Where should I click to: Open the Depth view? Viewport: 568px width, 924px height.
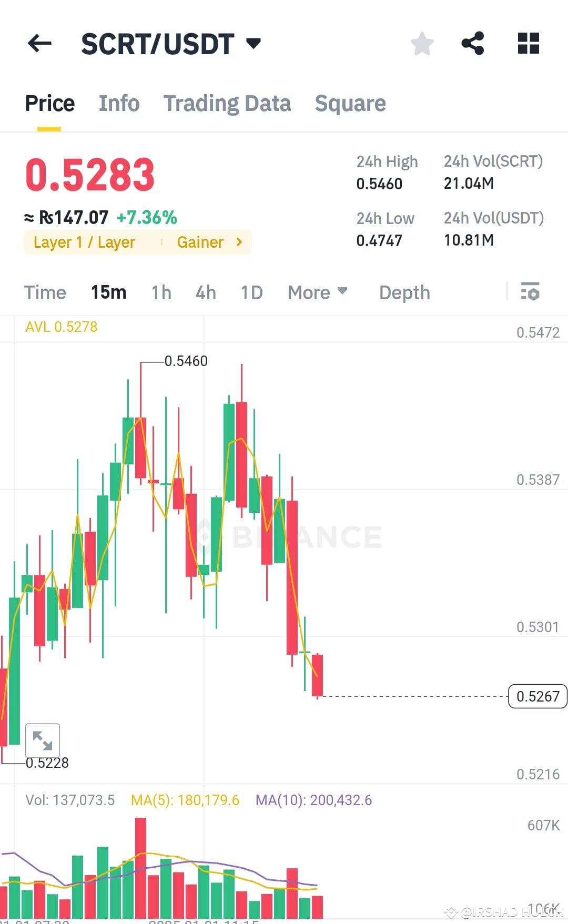404,292
